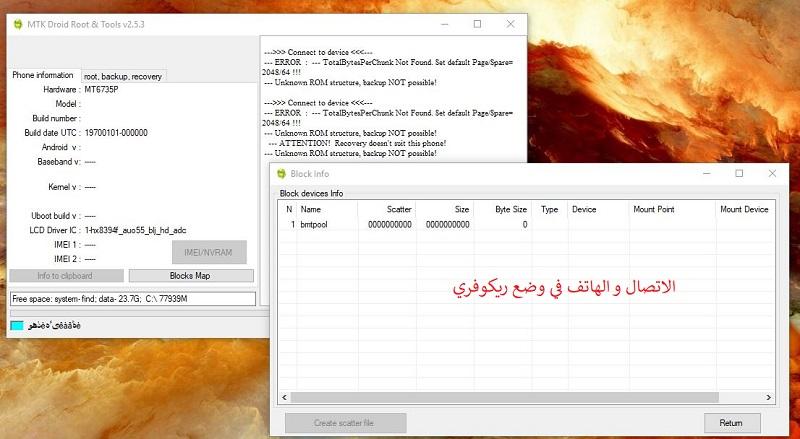Click the 'ATTENTION! Recovery doesn't suit this phone!' log line
Viewport: 800px width, 439px height.
pos(357,143)
